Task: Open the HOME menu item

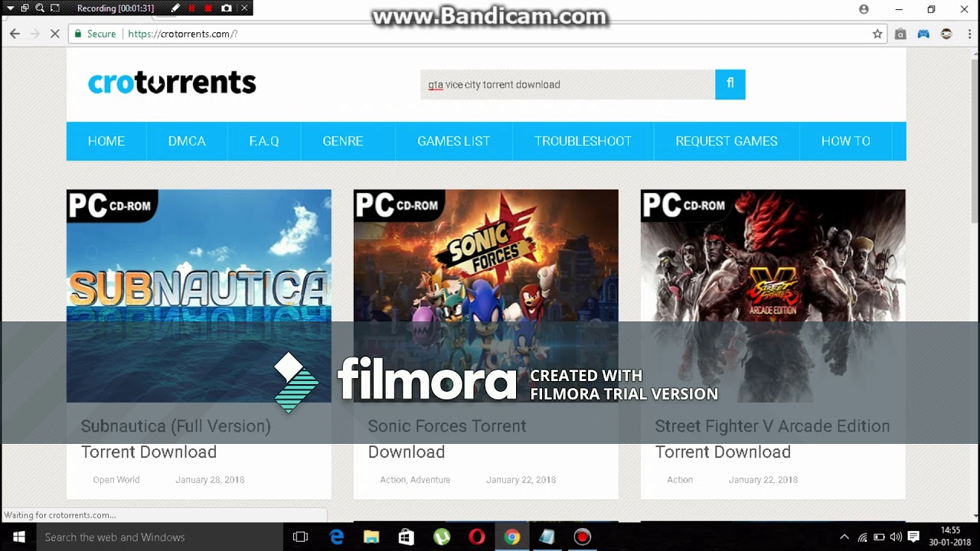Action: 106,141
